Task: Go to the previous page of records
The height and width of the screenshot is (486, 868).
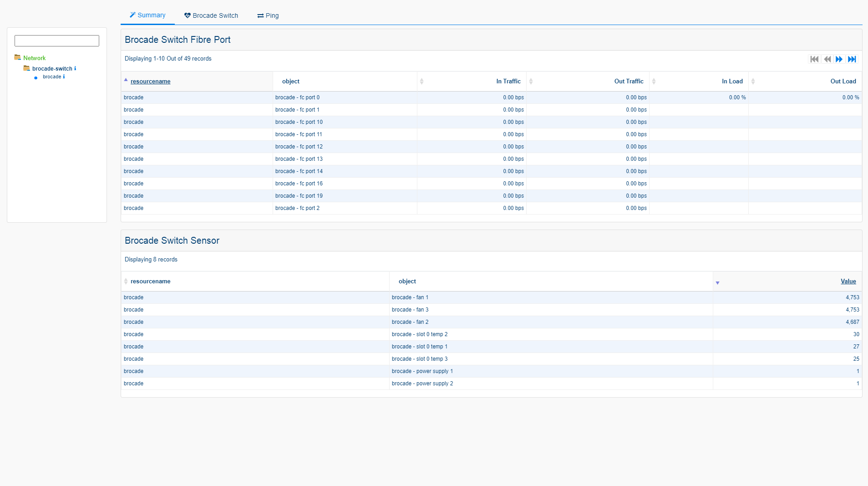Action: 827,59
